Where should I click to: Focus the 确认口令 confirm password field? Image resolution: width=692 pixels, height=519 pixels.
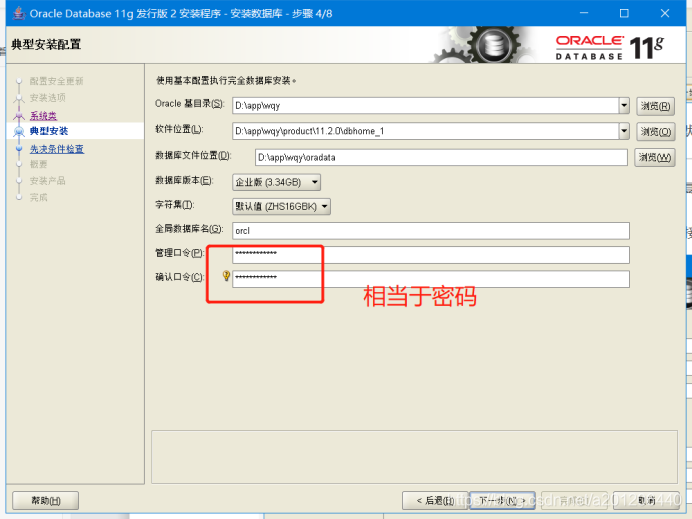click(431, 279)
